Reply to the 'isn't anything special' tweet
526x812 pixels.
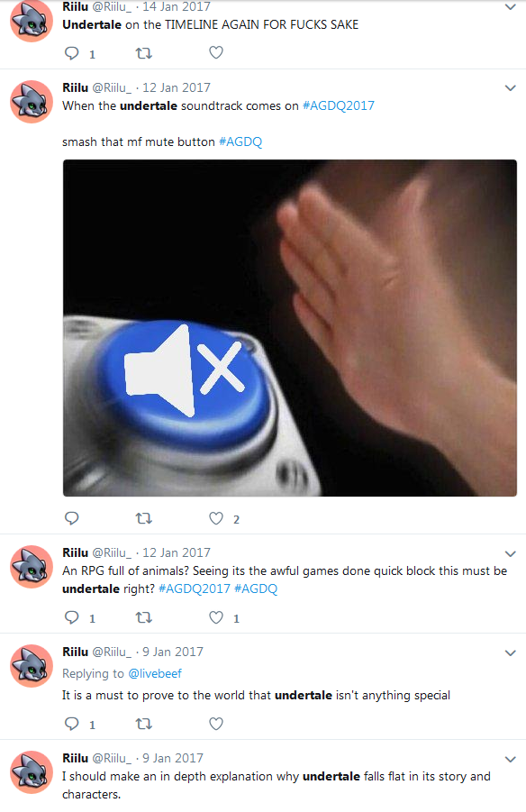point(71,724)
